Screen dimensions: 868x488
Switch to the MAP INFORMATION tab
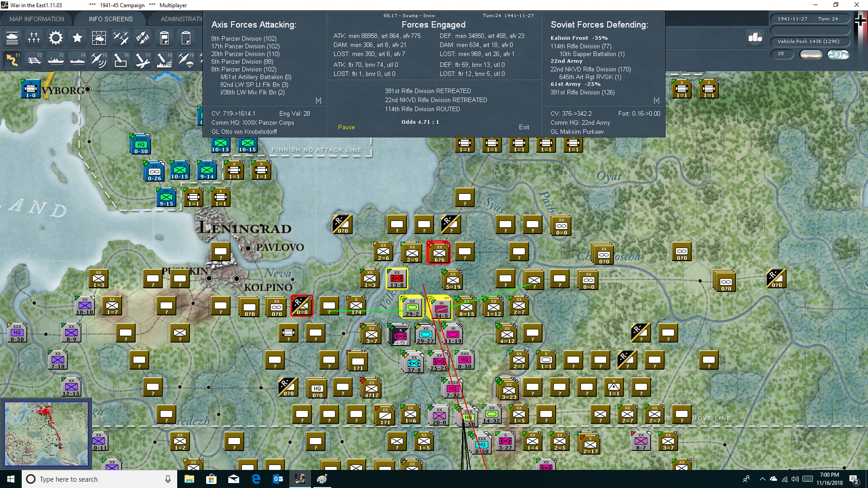[x=37, y=19]
